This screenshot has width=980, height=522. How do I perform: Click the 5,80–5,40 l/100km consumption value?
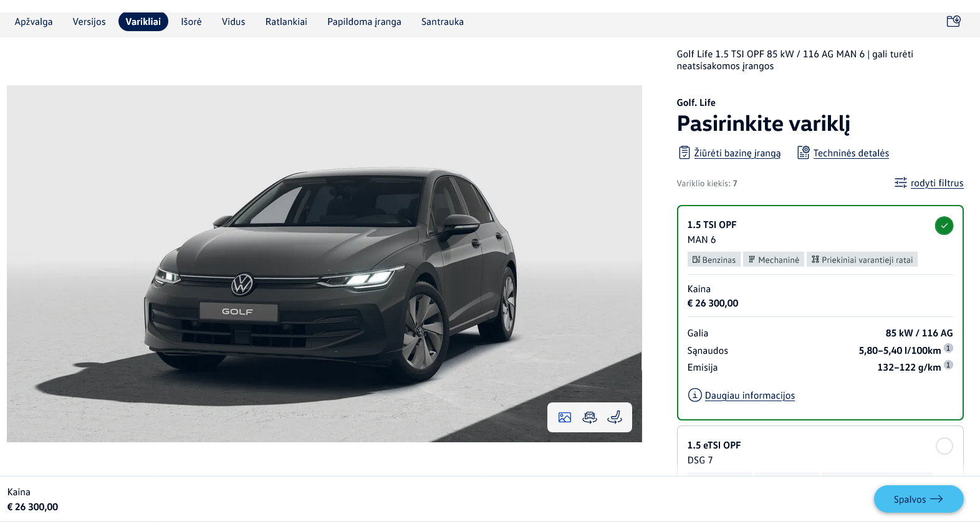coord(900,351)
